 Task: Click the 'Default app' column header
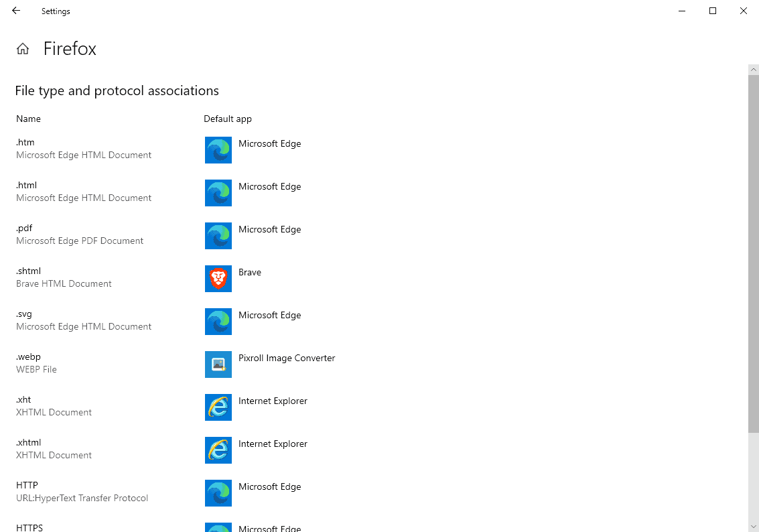228,119
